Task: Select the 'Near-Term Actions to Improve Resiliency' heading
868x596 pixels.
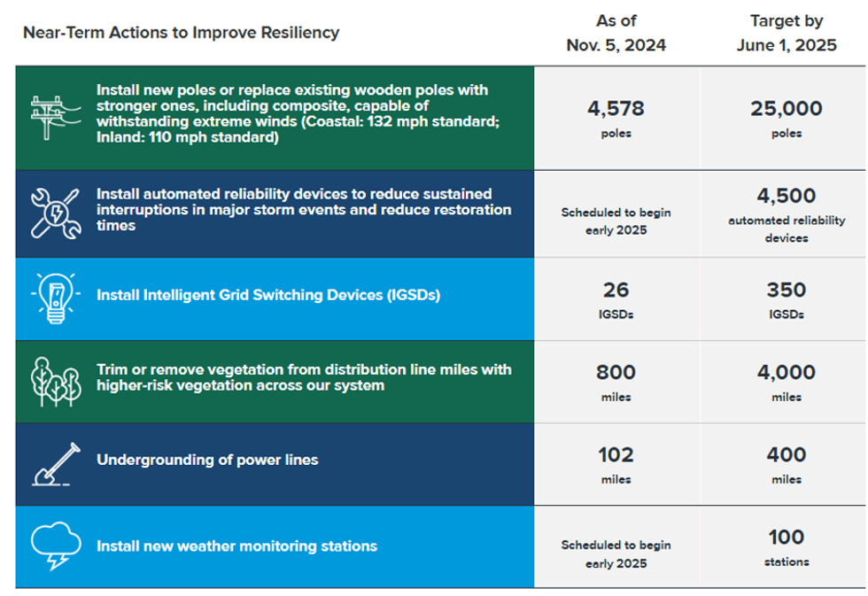Action: click(x=181, y=33)
